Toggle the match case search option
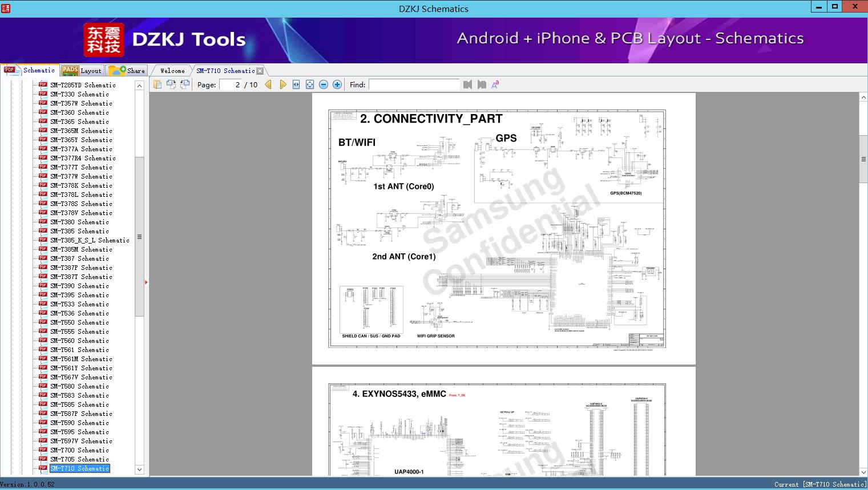The width and height of the screenshot is (868, 490). (495, 84)
